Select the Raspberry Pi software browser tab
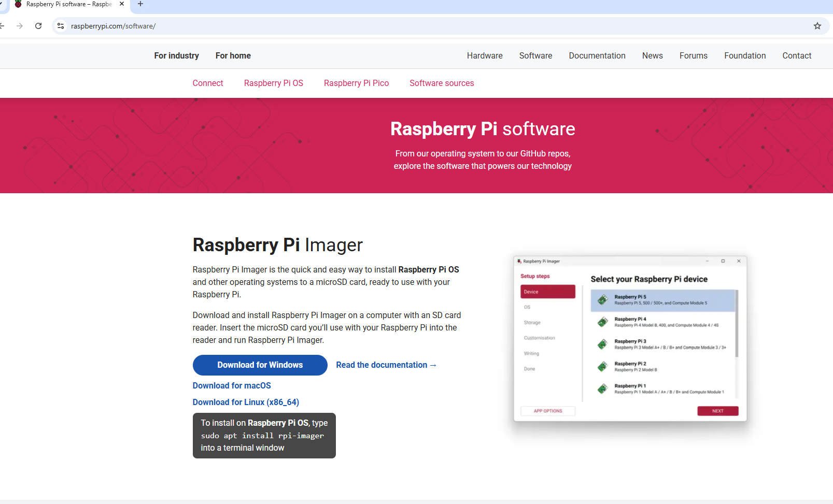The image size is (833, 504). click(69, 4)
